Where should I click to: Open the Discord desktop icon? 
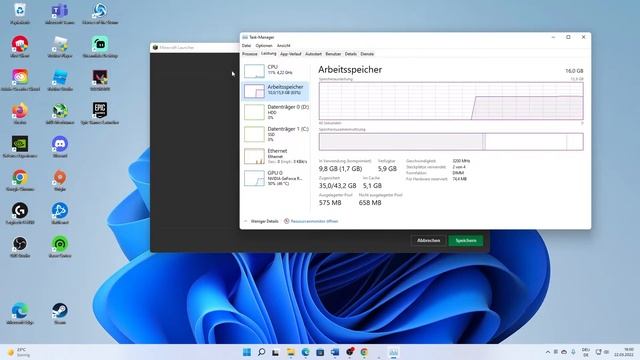60,147
